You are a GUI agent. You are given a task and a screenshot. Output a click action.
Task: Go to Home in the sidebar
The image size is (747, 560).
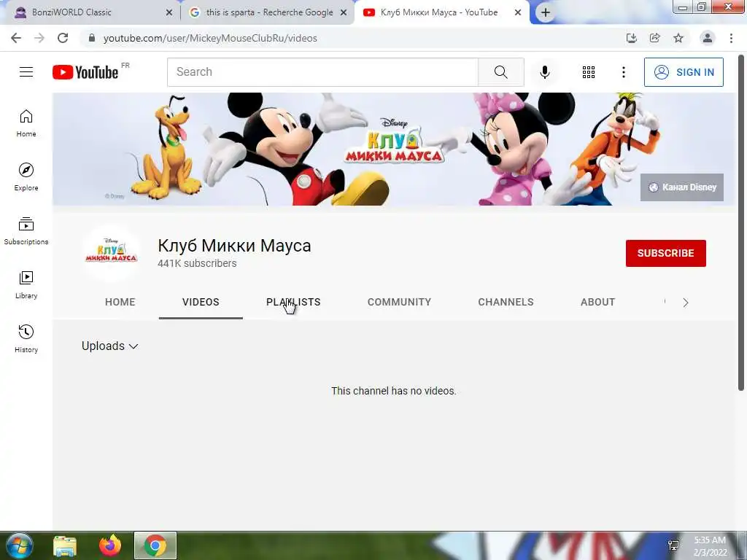(26, 122)
